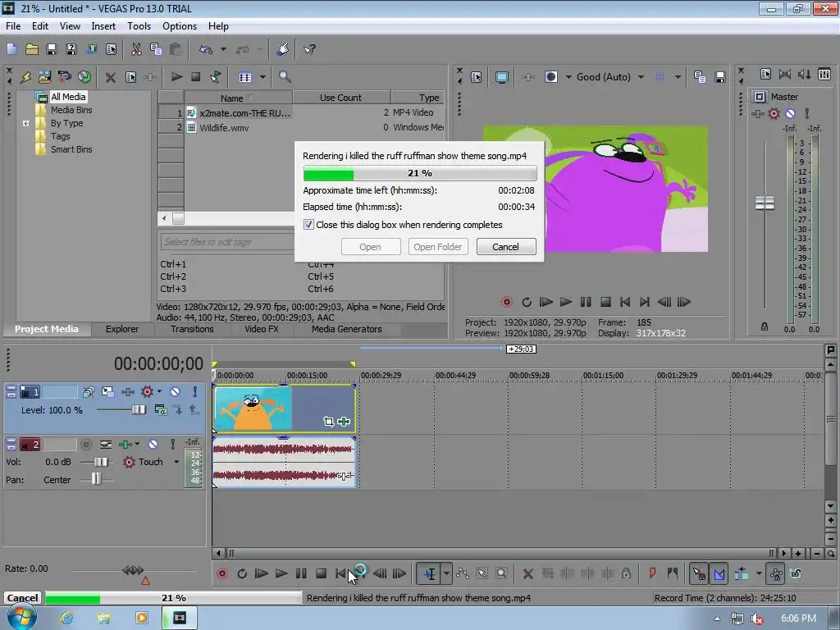Click the Undo arrow icon
The image size is (840, 630).
click(x=206, y=49)
